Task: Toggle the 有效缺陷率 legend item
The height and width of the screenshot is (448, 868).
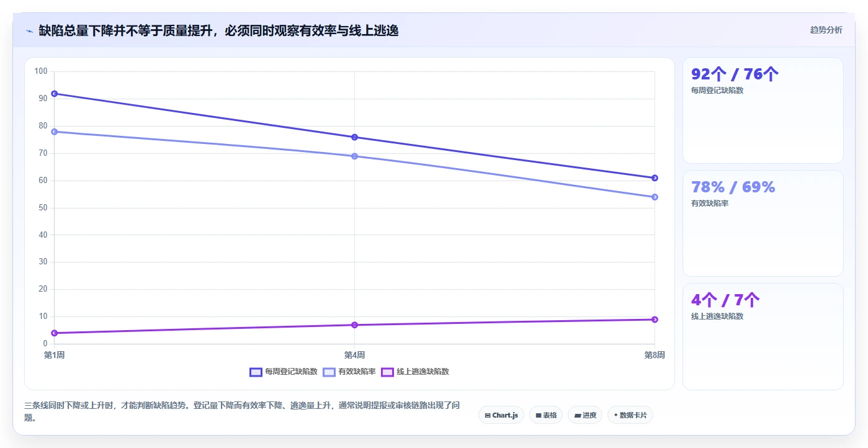Action: pos(349,372)
